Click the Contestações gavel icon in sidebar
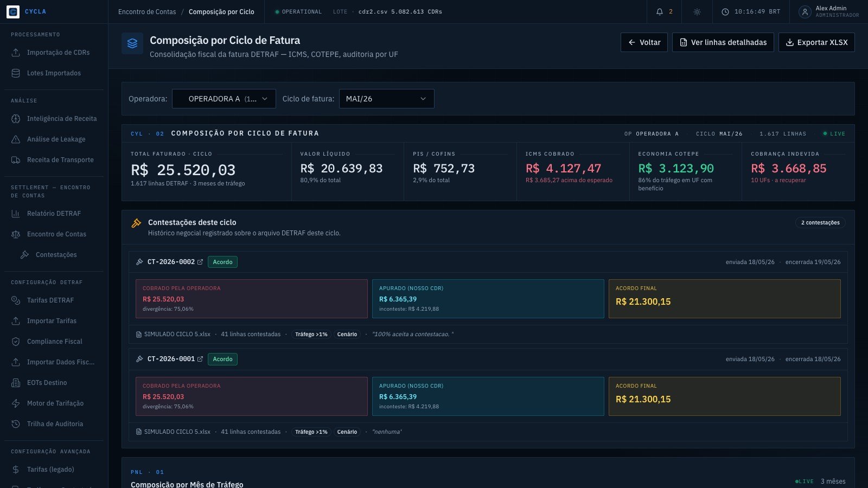This screenshot has width=868, height=488. [24, 255]
